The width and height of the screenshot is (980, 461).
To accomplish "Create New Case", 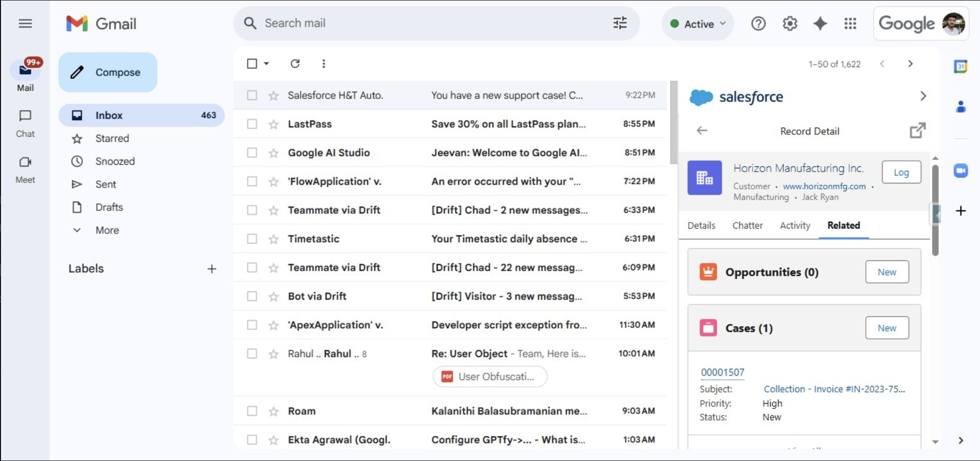I will [887, 328].
